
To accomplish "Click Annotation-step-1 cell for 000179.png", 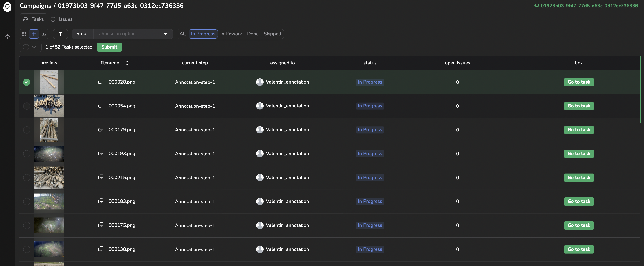I will pyautogui.click(x=195, y=130).
